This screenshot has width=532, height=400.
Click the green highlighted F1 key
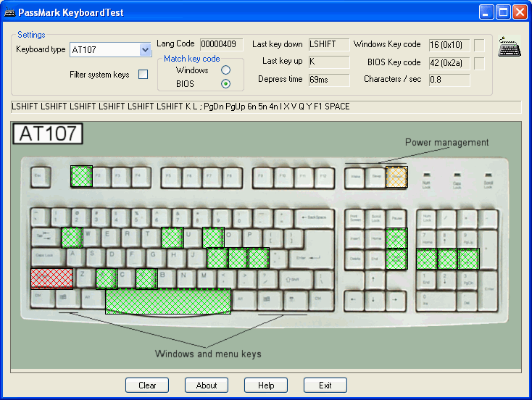point(81,176)
